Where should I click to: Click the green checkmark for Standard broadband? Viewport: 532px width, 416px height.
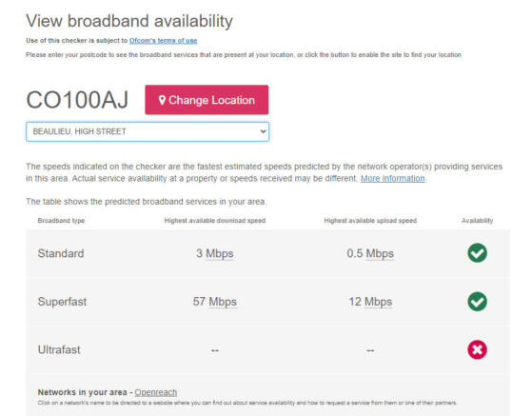point(477,253)
